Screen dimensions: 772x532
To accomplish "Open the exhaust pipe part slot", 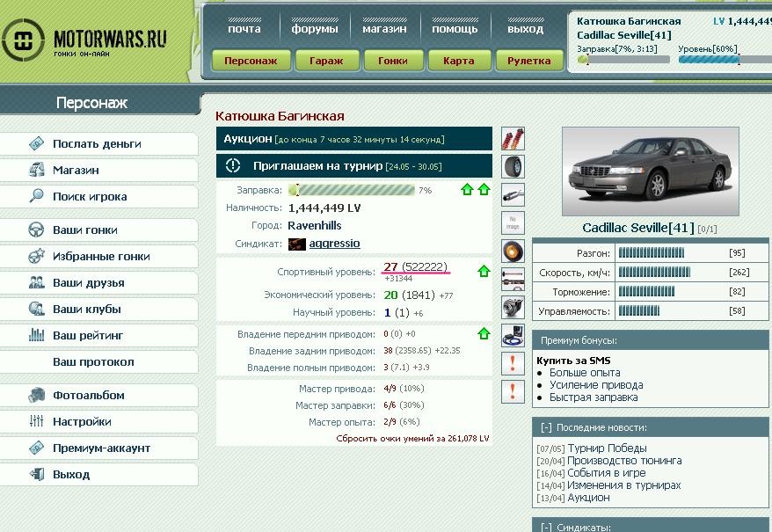I will click(x=513, y=195).
